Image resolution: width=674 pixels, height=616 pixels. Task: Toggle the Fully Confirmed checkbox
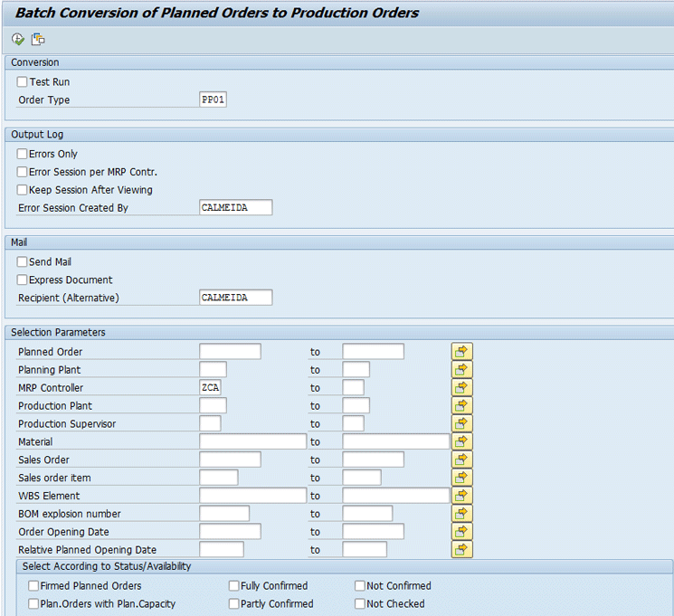[234, 586]
